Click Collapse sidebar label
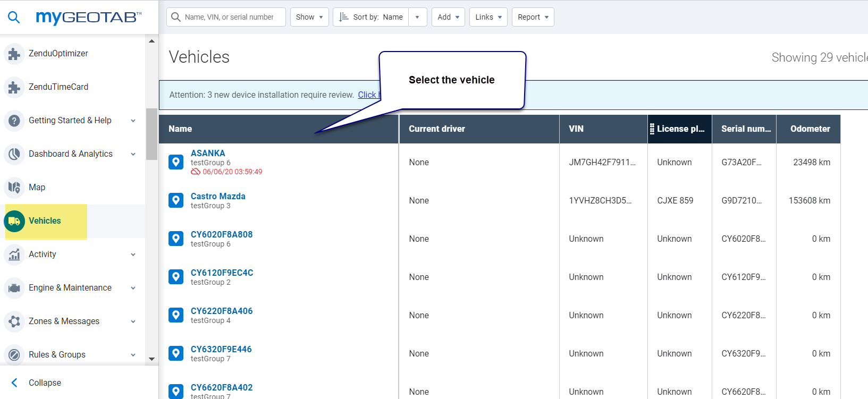This screenshot has height=399, width=868. coord(45,383)
